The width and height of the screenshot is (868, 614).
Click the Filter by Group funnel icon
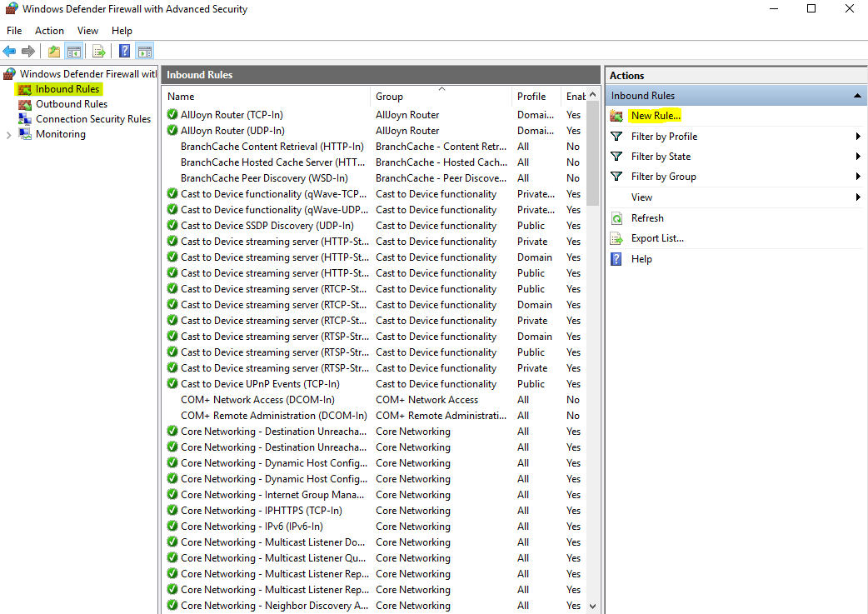tap(616, 176)
